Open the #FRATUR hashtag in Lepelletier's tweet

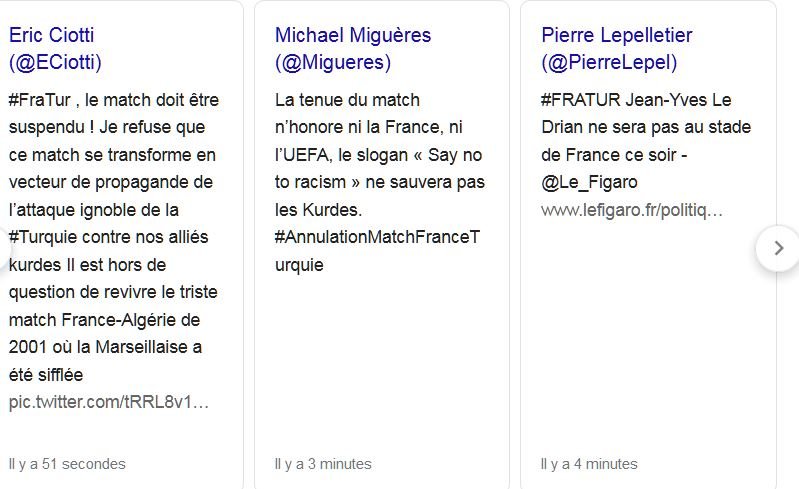click(x=576, y=100)
